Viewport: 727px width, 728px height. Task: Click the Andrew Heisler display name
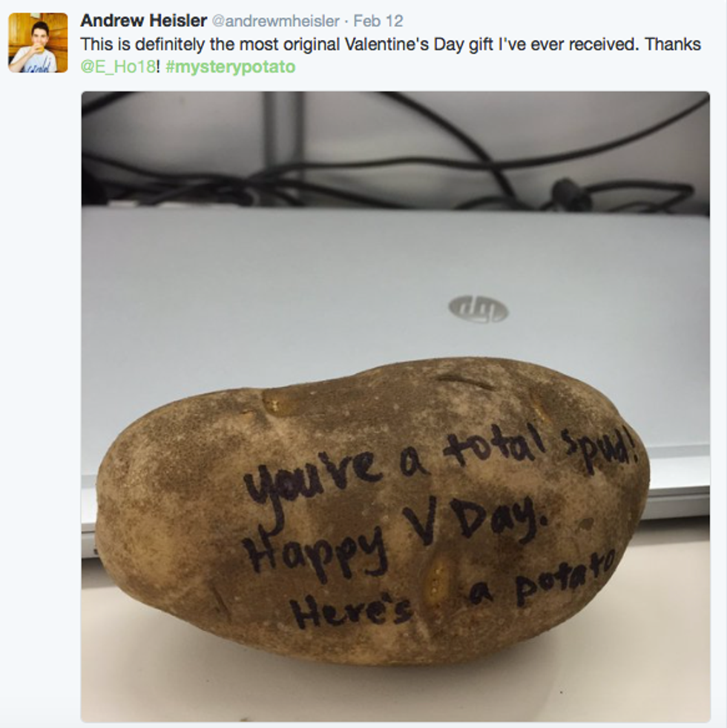coord(143,21)
